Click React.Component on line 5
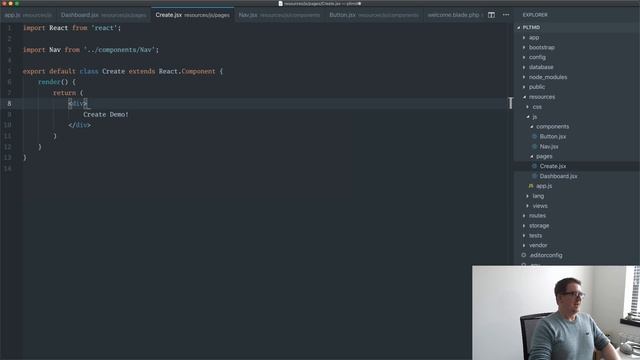640x360 pixels. pos(187,71)
